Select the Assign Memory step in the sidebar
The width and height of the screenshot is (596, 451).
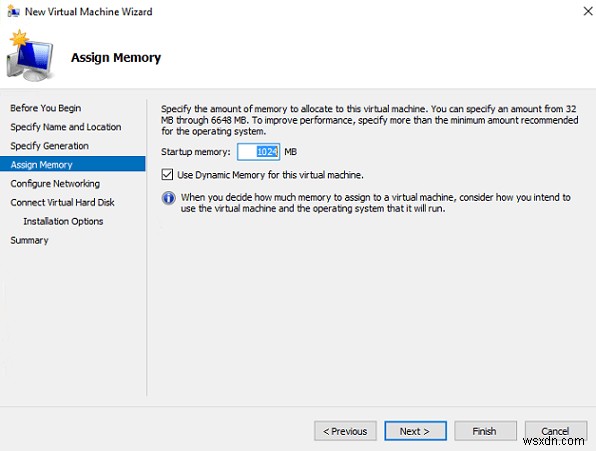click(x=73, y=164)
